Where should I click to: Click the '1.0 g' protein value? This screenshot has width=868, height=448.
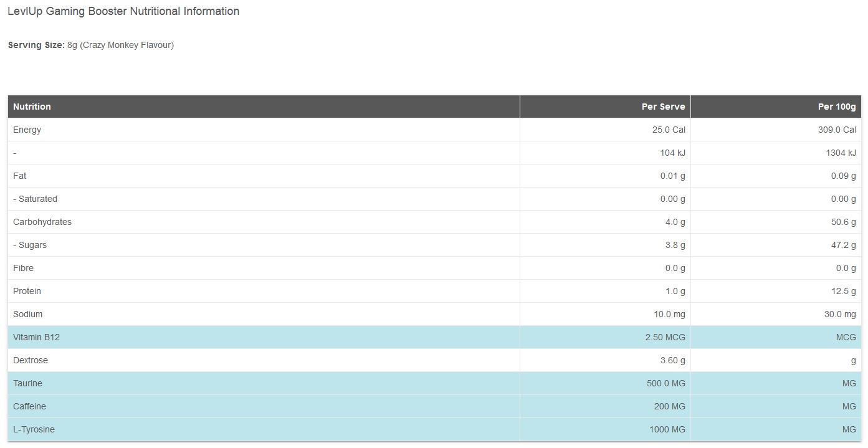(x=675, y=291)
